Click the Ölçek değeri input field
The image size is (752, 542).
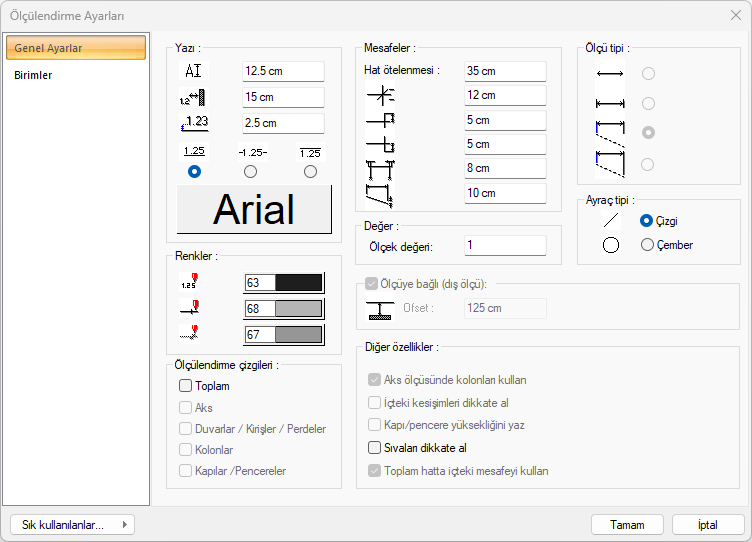click(505, 245)
